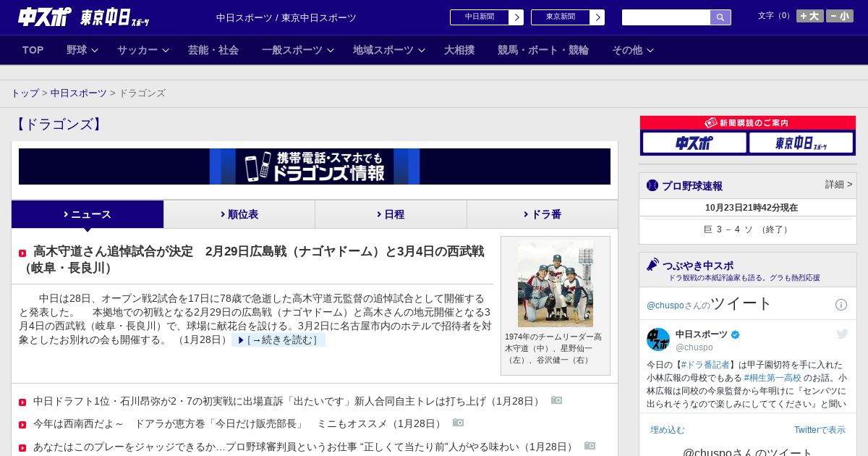Click the 中スポ logo in the header
868x456 pixels.
coord(45,17)
